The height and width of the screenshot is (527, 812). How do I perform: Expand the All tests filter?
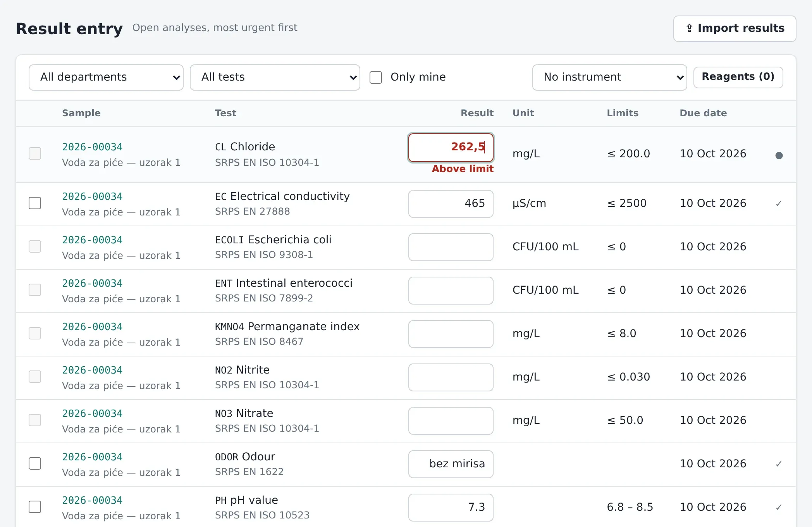click(x=275, y=77)
